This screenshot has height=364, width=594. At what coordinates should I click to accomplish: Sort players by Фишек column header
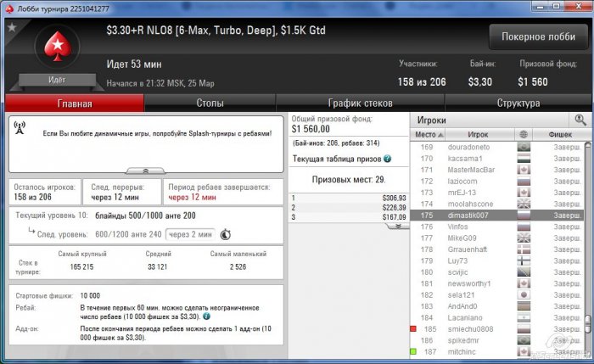click(x=560, y=134)
